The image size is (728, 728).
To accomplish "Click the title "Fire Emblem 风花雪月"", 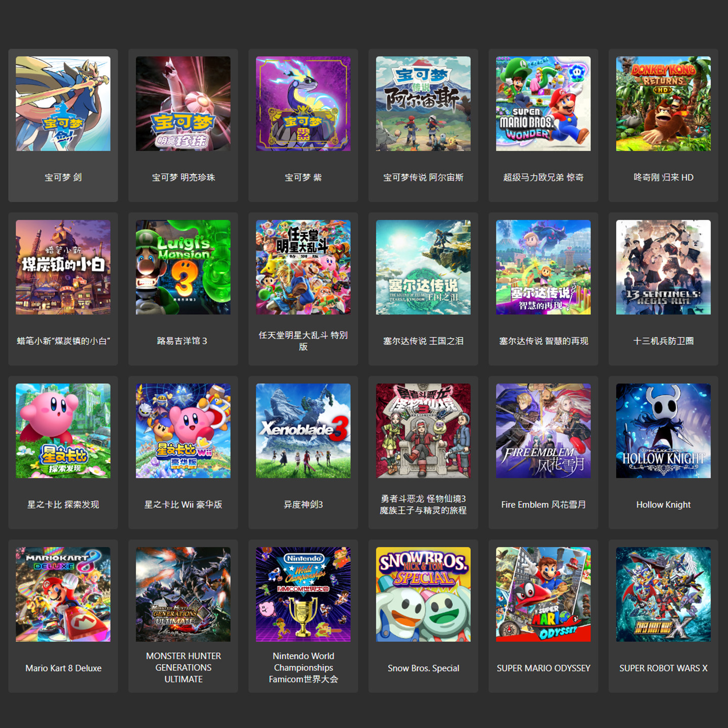I will pyautogui.click(x=543, y=505).
